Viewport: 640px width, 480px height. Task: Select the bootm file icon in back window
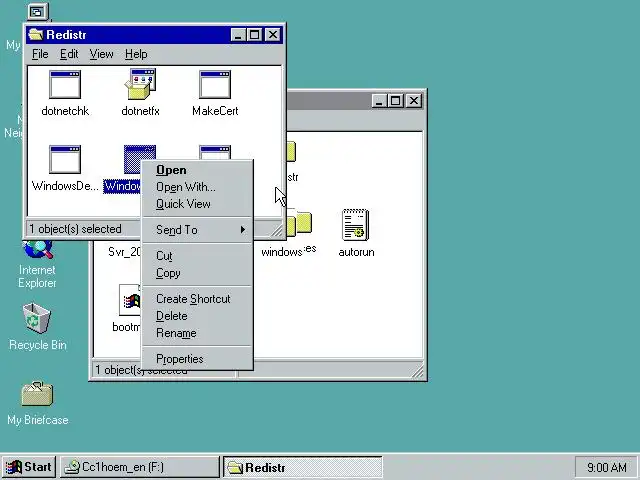[x=130, y=300]
